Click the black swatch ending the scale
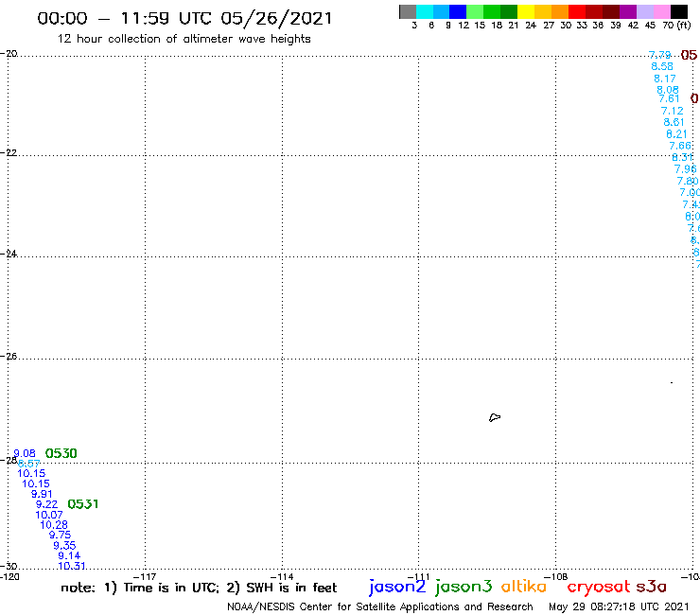This screenshot has height=615, width=700. click(679, 11)
